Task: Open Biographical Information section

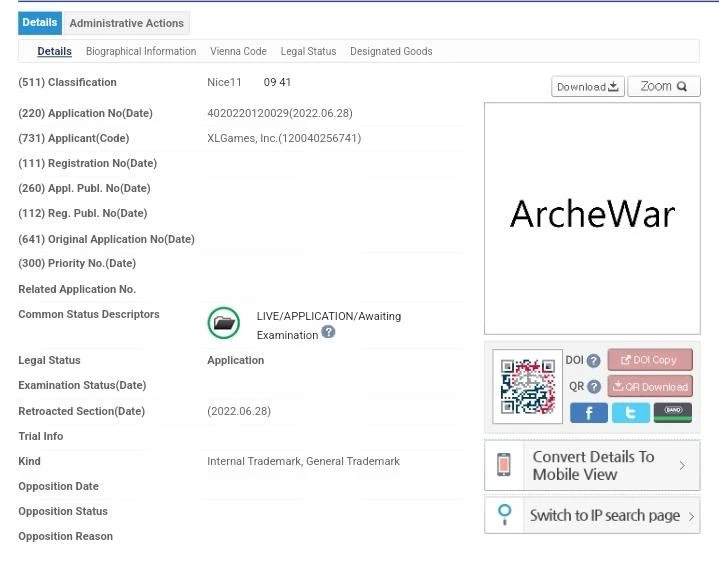Action: tap(141, 51)
